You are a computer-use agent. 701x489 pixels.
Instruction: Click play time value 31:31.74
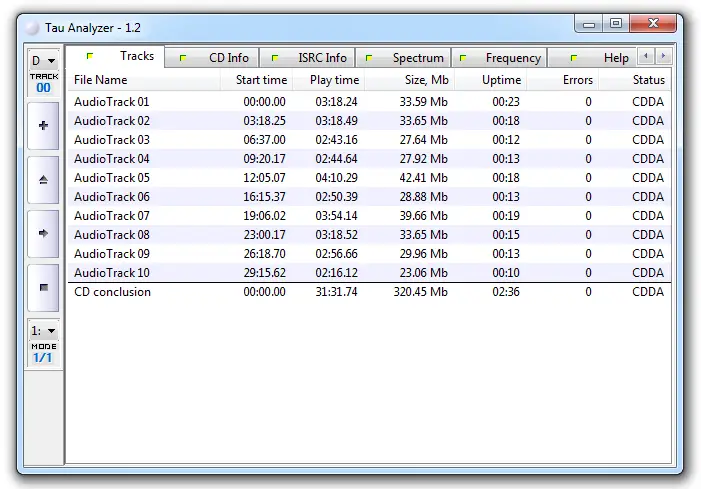pos(336,292)
